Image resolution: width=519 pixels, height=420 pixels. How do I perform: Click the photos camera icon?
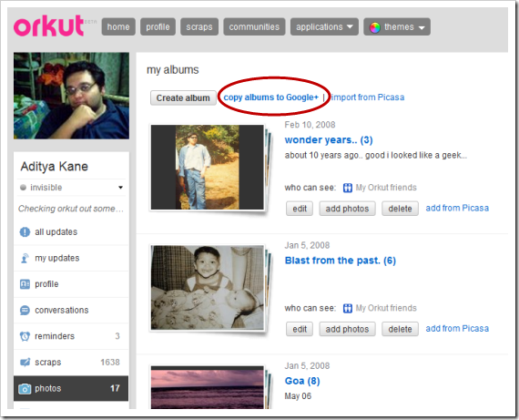(x=25, y=388)
